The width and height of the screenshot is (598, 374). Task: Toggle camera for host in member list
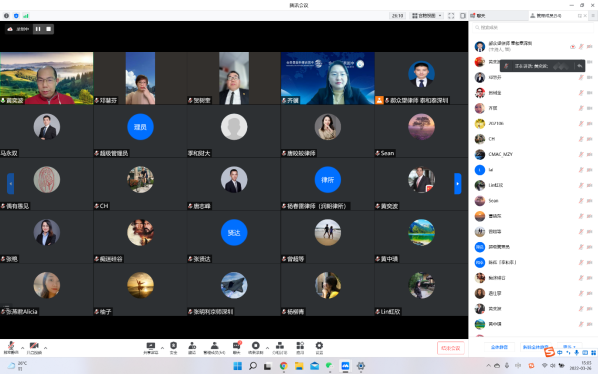pos(590,47)
